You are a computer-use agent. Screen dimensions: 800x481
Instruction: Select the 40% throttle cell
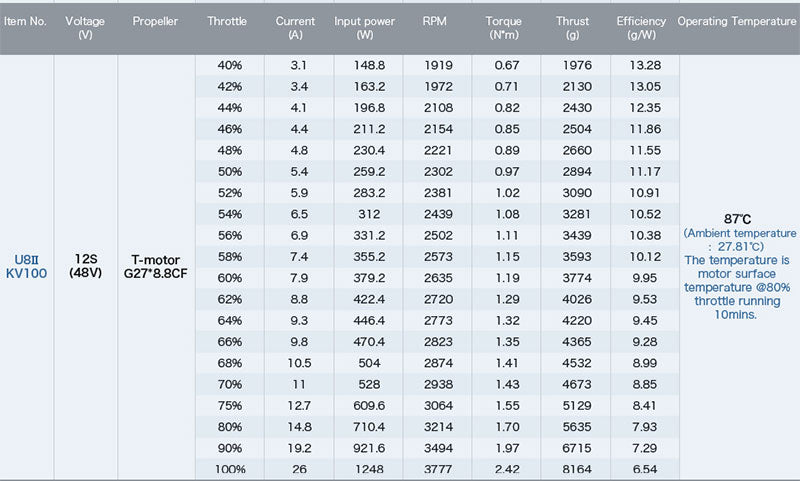229,65
